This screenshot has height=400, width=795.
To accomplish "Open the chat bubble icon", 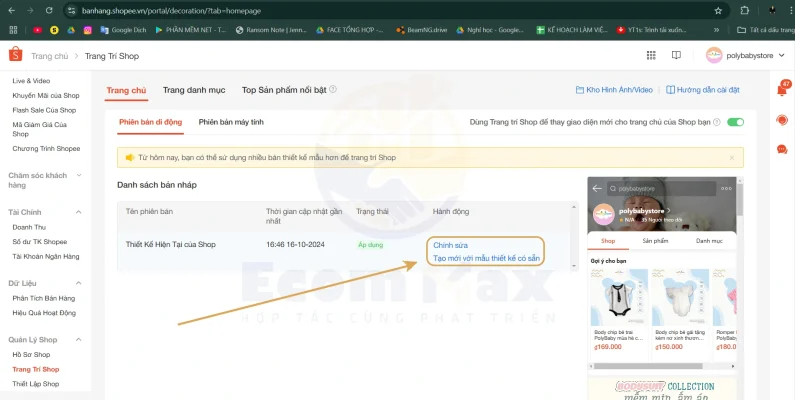I will coord(782,149).
